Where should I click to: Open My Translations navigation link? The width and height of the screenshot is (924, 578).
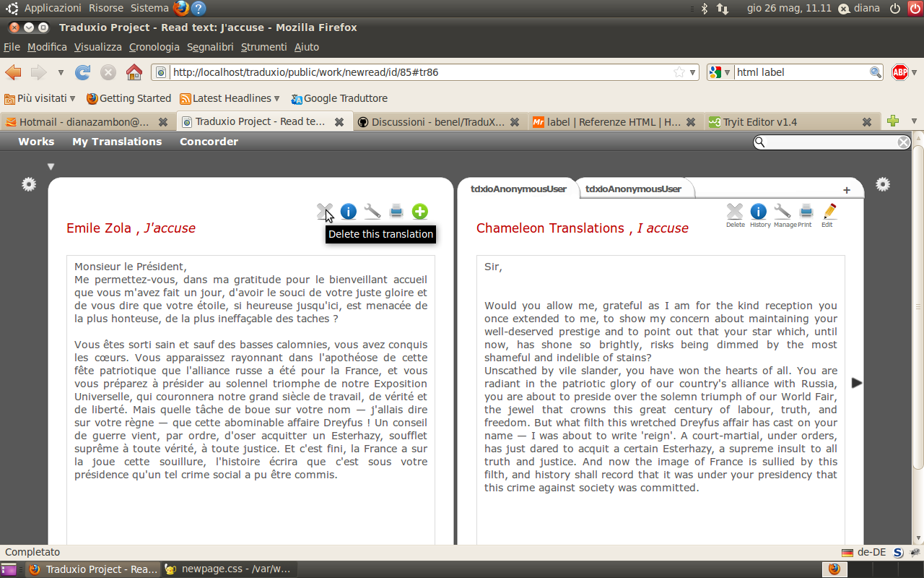coord(117,142)
